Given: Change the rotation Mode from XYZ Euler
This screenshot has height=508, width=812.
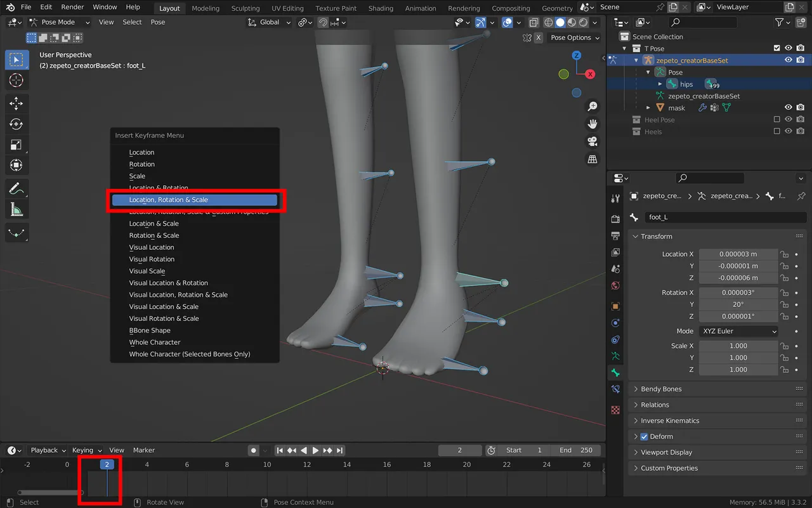Looking at the screenshot, I should coord(738,330).
